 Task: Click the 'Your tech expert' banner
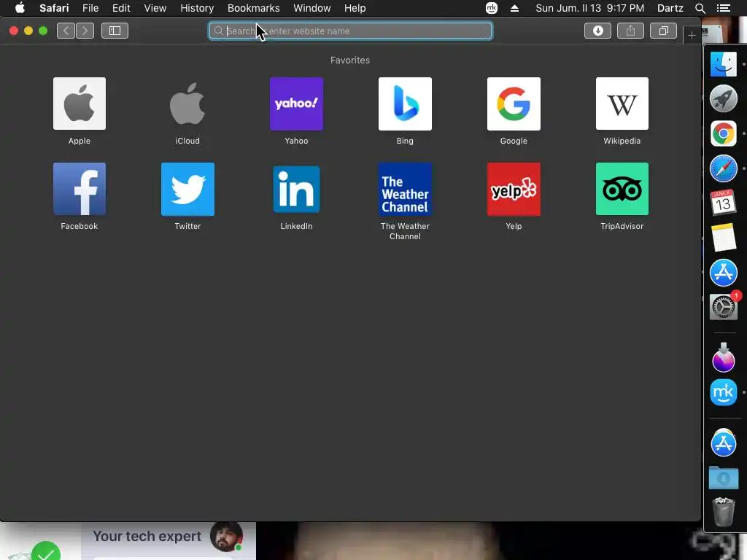click(147, 536)
